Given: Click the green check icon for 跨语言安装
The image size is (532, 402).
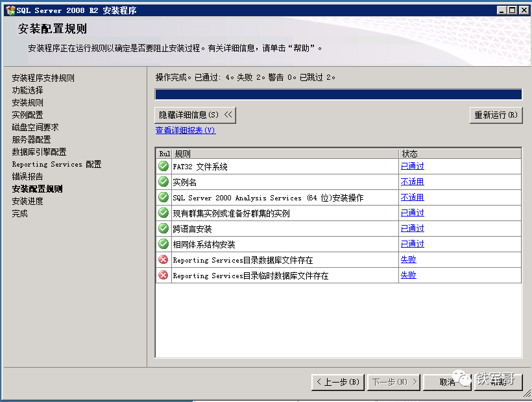Looking at the screenshot, I should 163,229.
